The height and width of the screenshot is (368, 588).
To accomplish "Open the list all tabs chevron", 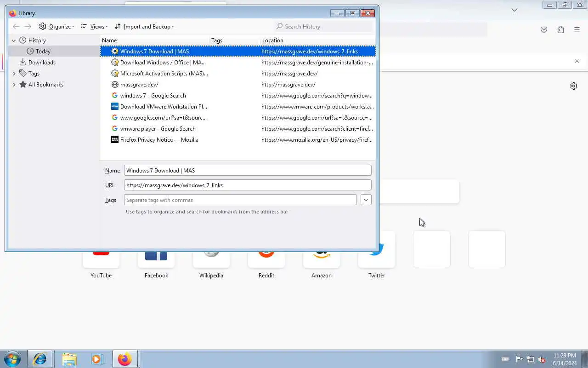I will [514, 10].
